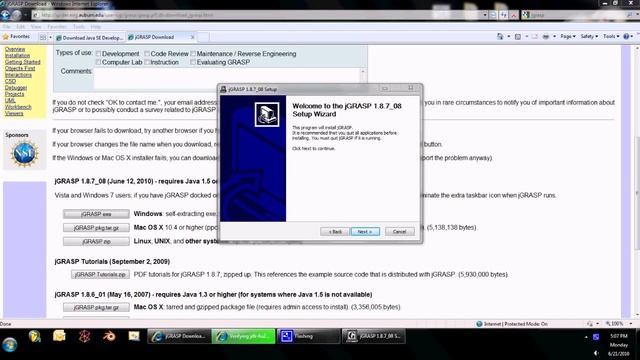Click Cancel in the jGRASP setup wizard
Viewport: 640px width, 360px height.
(399, 231)
